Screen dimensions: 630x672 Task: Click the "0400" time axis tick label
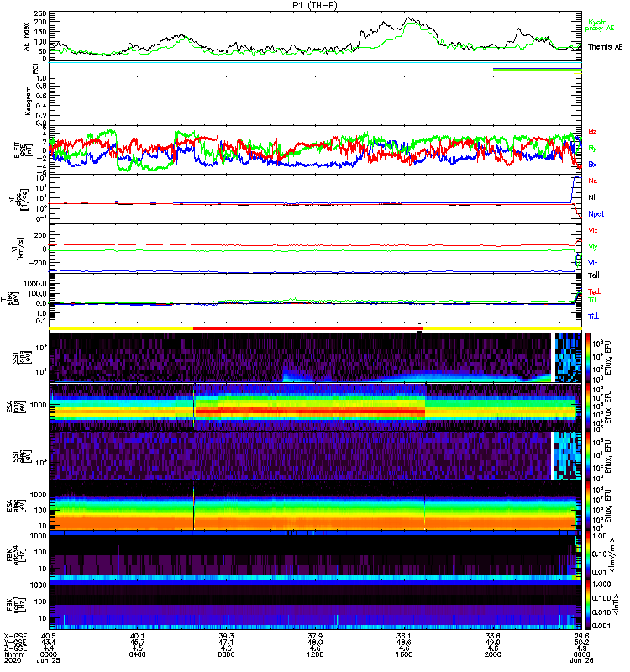[138, 654]
